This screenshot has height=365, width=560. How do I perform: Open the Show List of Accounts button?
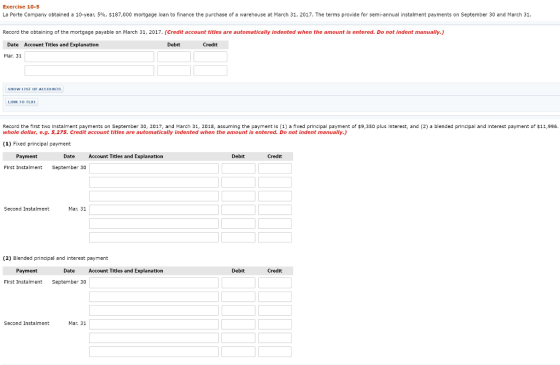pos(34,89)
